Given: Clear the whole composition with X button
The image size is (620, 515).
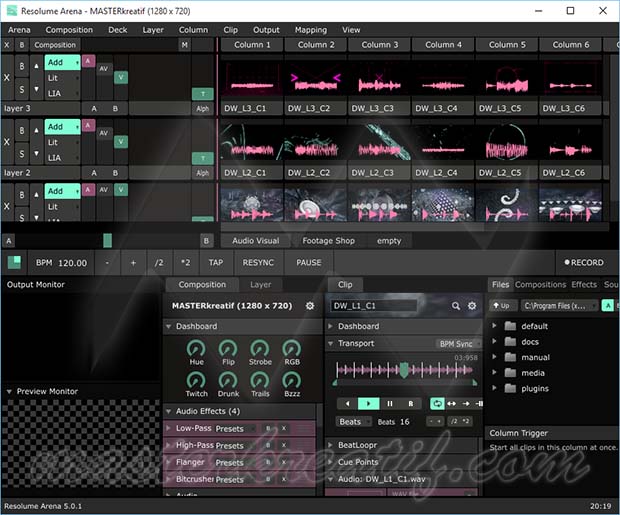Looking at the screenshot, I should coord(7,45).
